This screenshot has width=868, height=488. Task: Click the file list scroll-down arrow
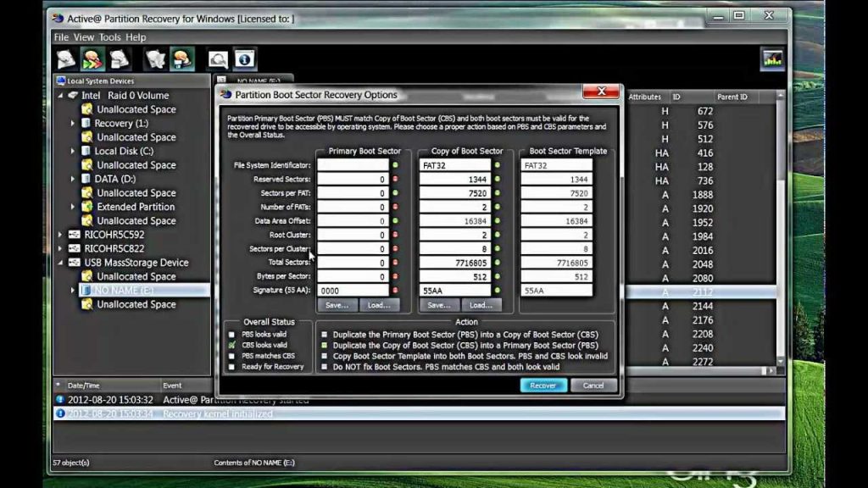click(x=781, y=361)
